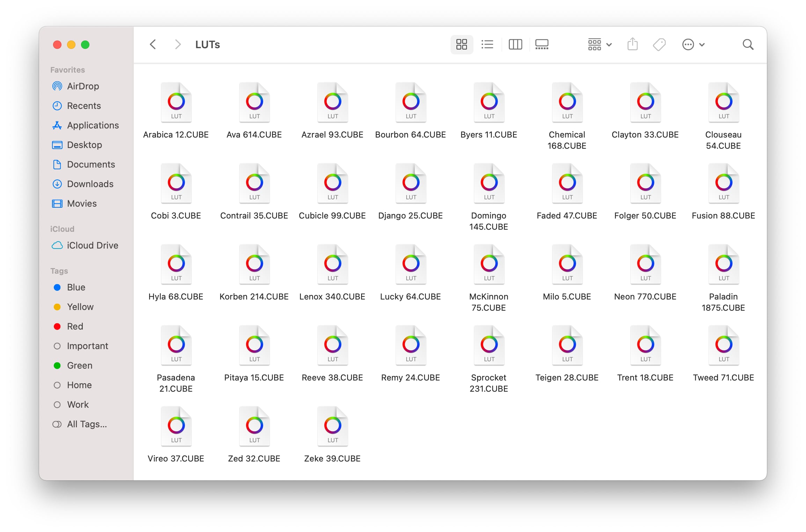Open the Applications sidebar item

tap(93, 125)
